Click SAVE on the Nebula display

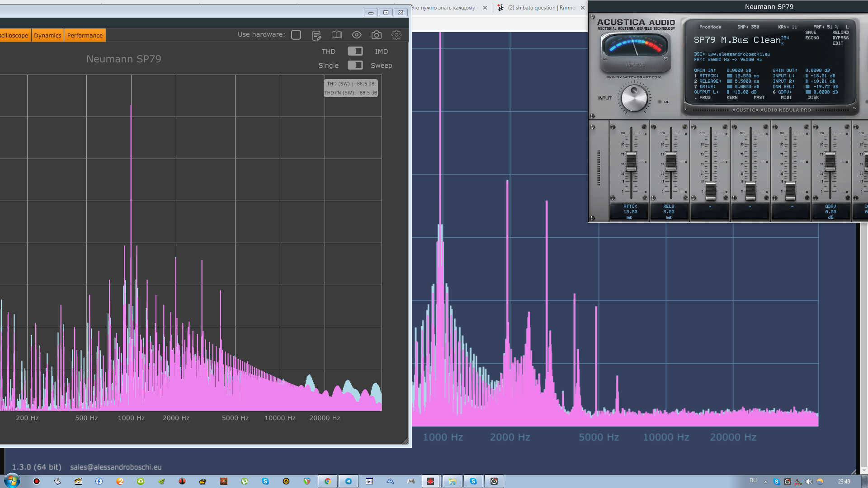(811, 33)
